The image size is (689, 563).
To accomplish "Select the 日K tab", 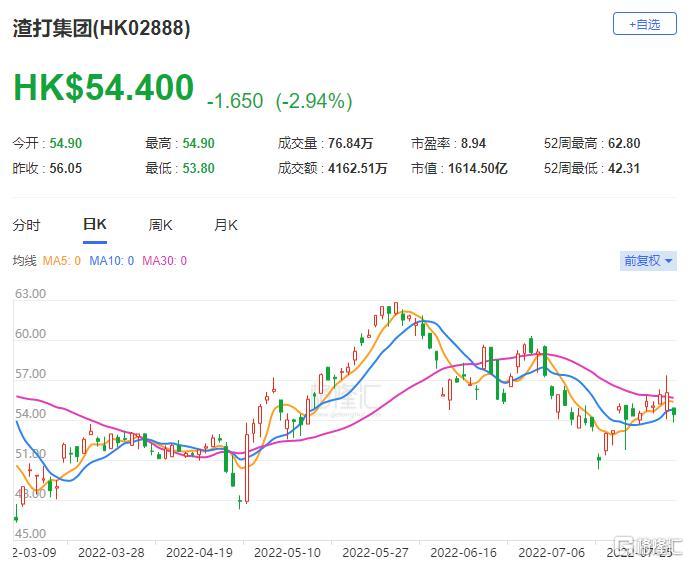I will [94, 225].
